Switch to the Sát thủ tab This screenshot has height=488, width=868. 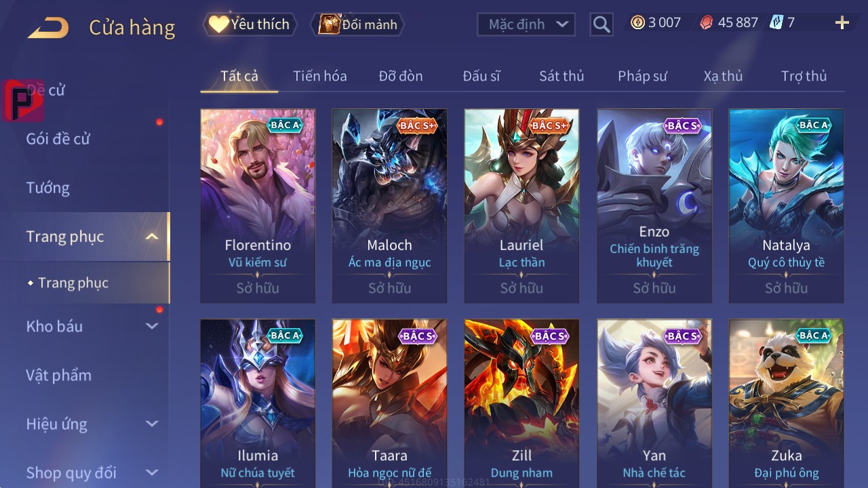point(561,76)
